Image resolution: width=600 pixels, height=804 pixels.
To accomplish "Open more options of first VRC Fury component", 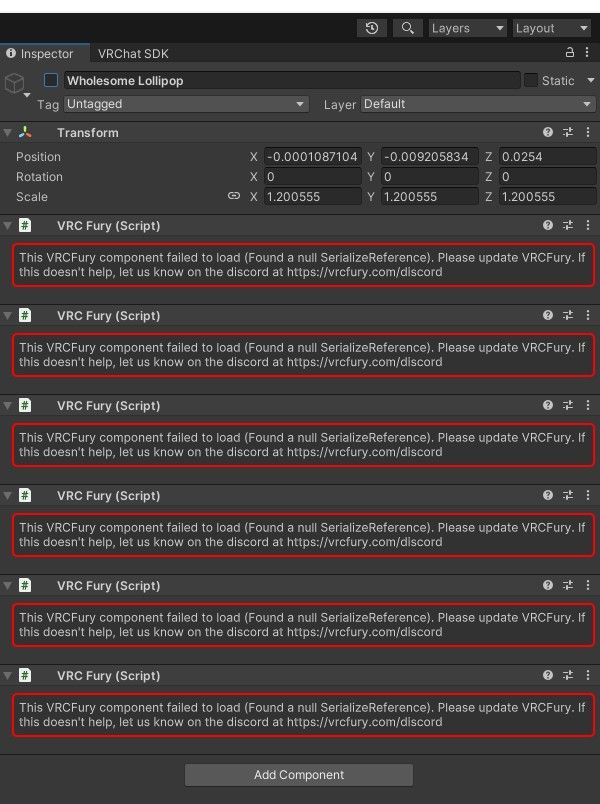I will tap(588, 225).
